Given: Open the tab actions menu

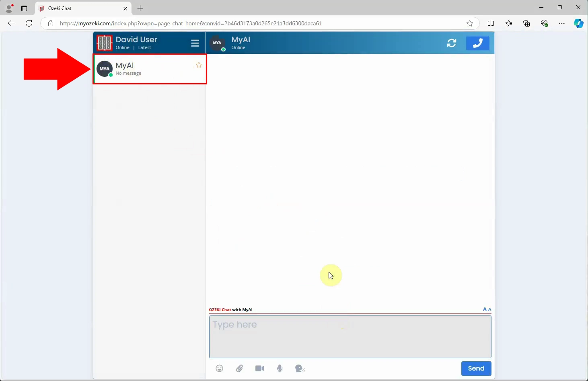Looking at the screenshot, I should click(x=24, y=8).
